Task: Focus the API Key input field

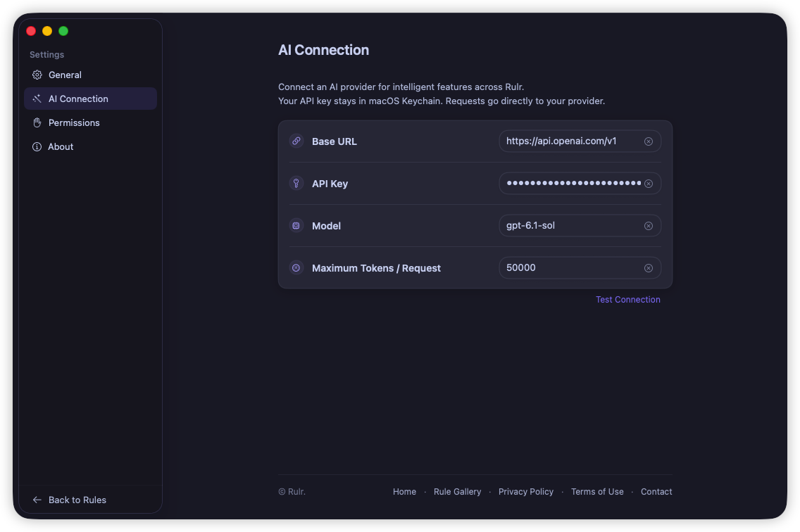Action: click(x=580, y=184)
